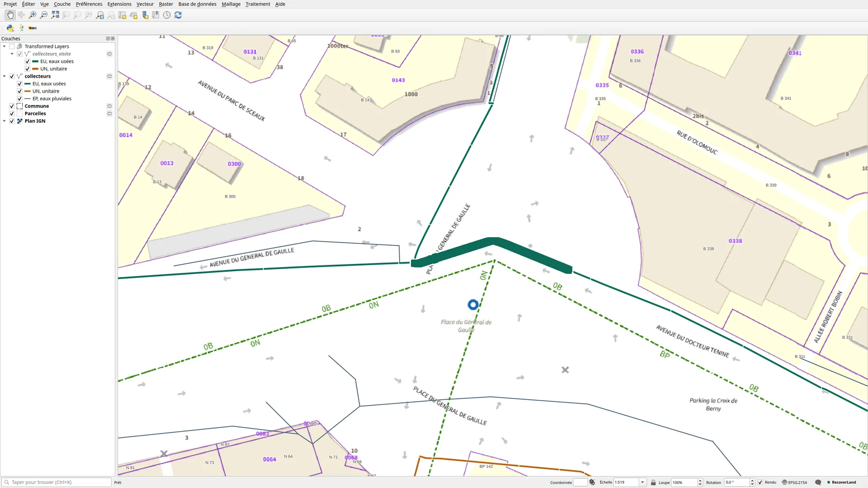Screen dimensions: 868x488
Task: Hide the Commune layer
Action: tap(12, 106)
